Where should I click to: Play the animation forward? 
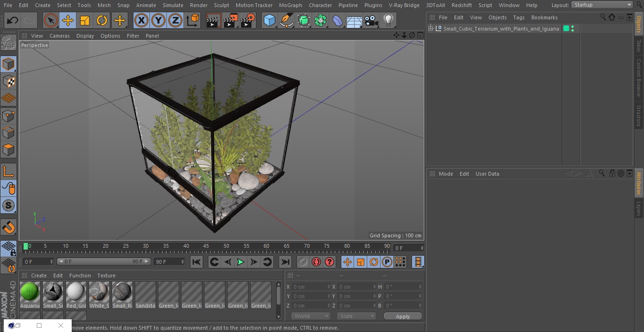[240, 262]
